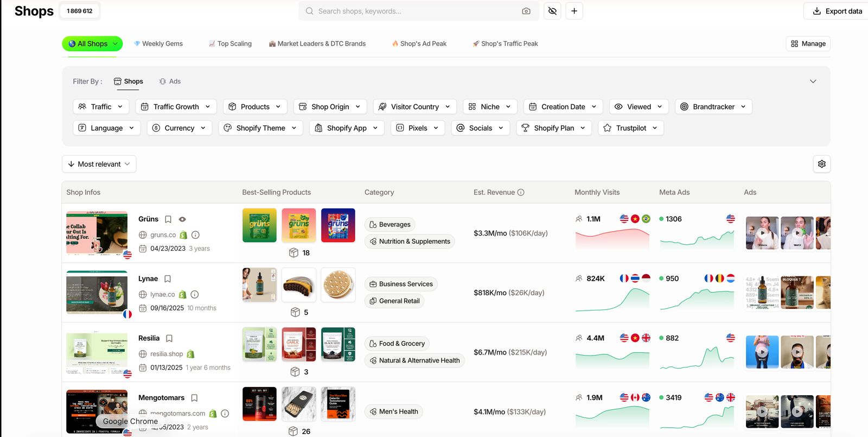868x437 pixels.
Task: Switch filter mode to Ads
Action: 170,81
